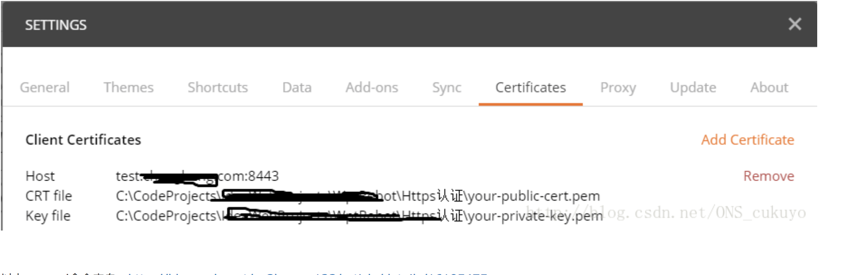Open the Proxy settings tab

pos(618,87)
